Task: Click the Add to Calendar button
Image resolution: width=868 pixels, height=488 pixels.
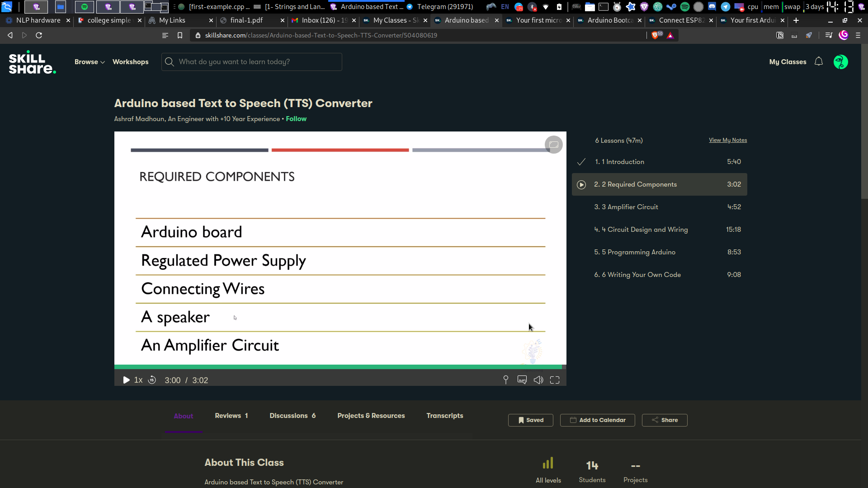Action: point(597,420)
